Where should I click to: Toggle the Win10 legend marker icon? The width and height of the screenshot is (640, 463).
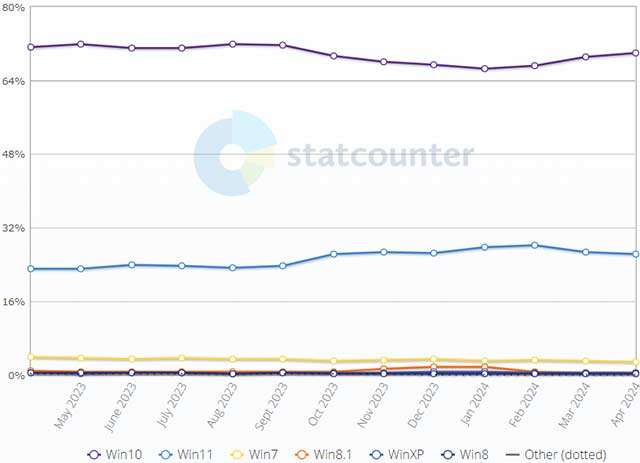pyautogui.click(x=94, y=454)
